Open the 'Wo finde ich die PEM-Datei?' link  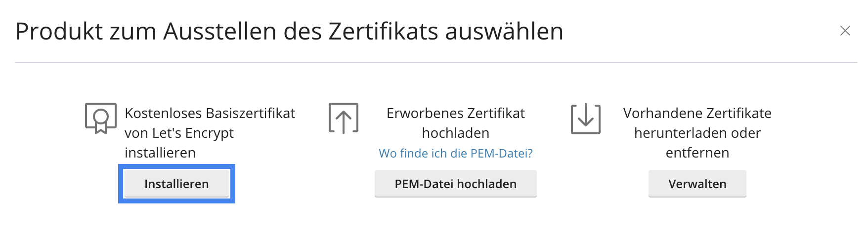click(x=456, y=154)
